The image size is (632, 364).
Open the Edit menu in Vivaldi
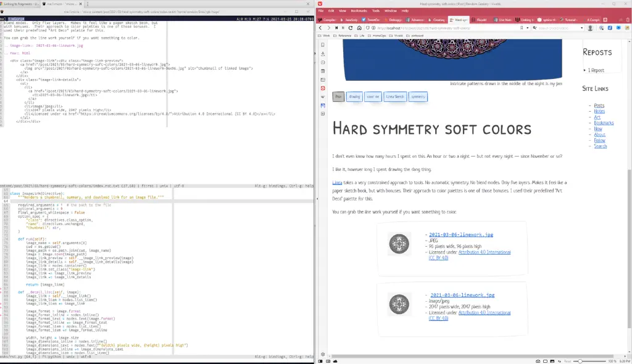[x=331, y=11]
